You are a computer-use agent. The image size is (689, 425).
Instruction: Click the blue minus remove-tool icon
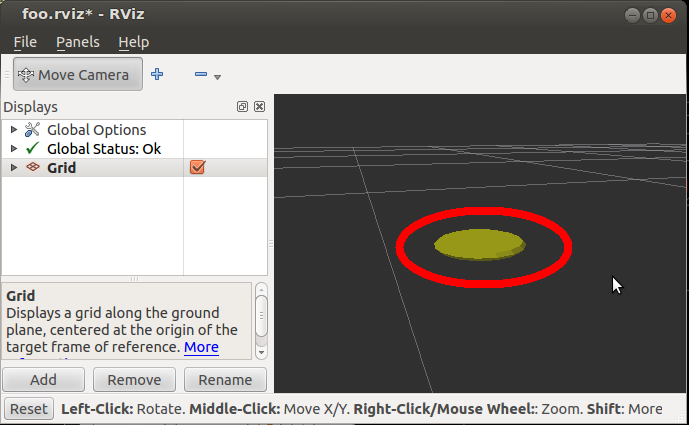200,74
